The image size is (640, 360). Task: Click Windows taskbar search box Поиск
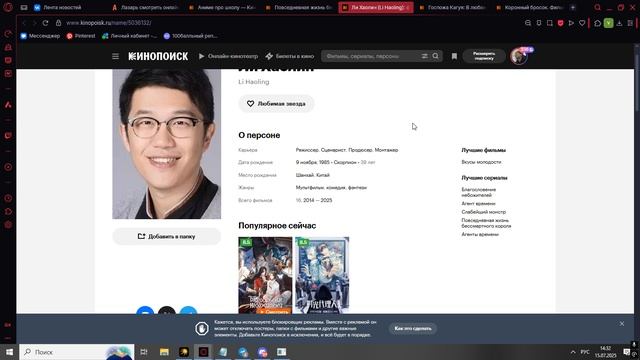click(77, 352)
